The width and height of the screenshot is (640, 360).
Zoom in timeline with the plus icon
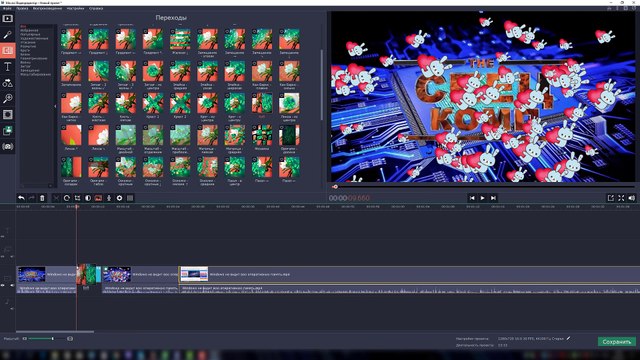[x=70, y=338]
